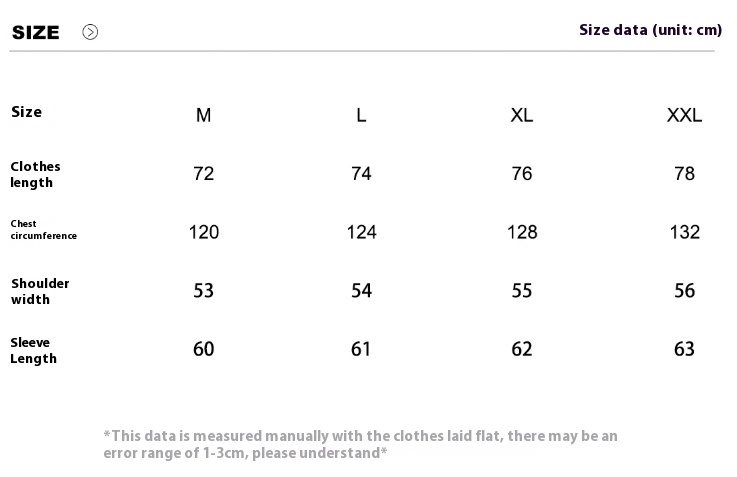The width and height of the screenshot is (737, 477).
Task: Click the 72 clothes length value
Action: coord(204,174)
